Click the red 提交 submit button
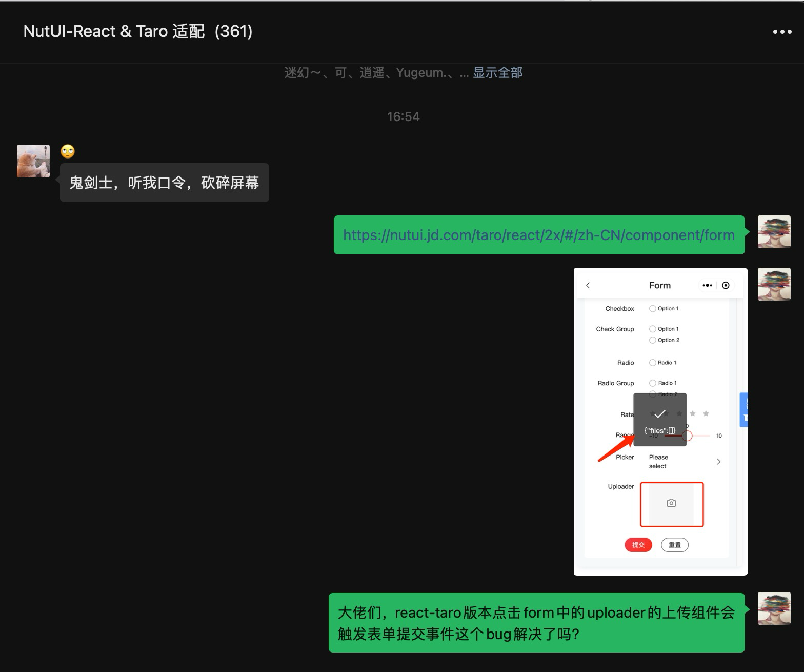The image size is (804, 672). tap(638, 545)
